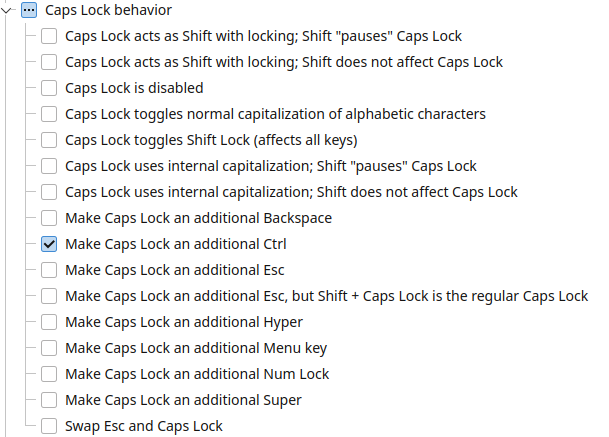Check internal capitalization; Shift doesn't affect

(49, 193)
